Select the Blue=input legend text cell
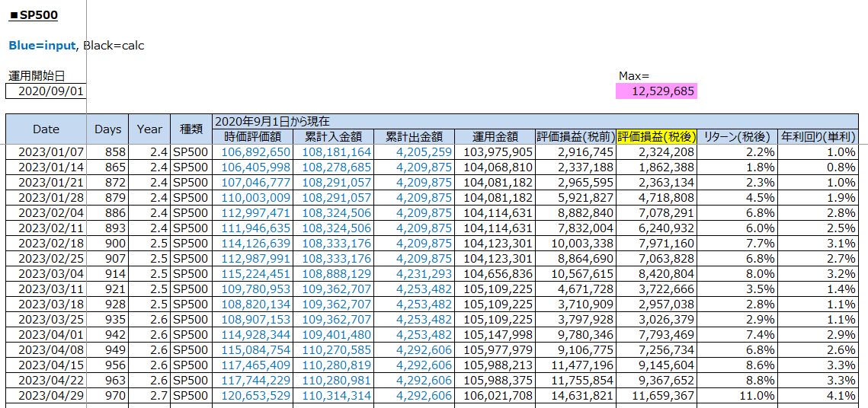This screenshot has width=868, height=408. click(43, 46)
